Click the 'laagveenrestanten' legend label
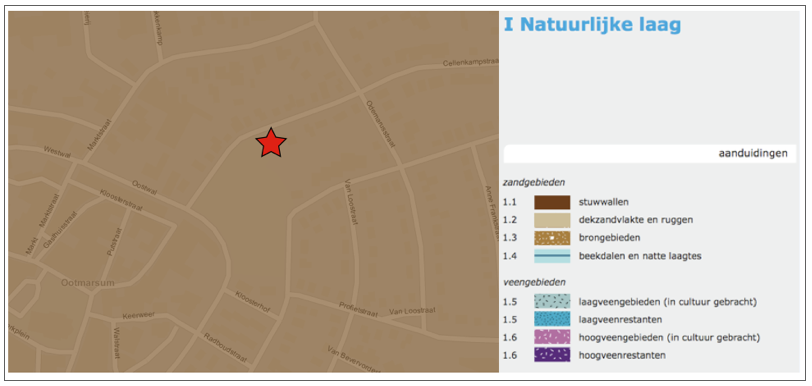The width and height of the screenshot is (812, 386). click(x=620, y=319)
